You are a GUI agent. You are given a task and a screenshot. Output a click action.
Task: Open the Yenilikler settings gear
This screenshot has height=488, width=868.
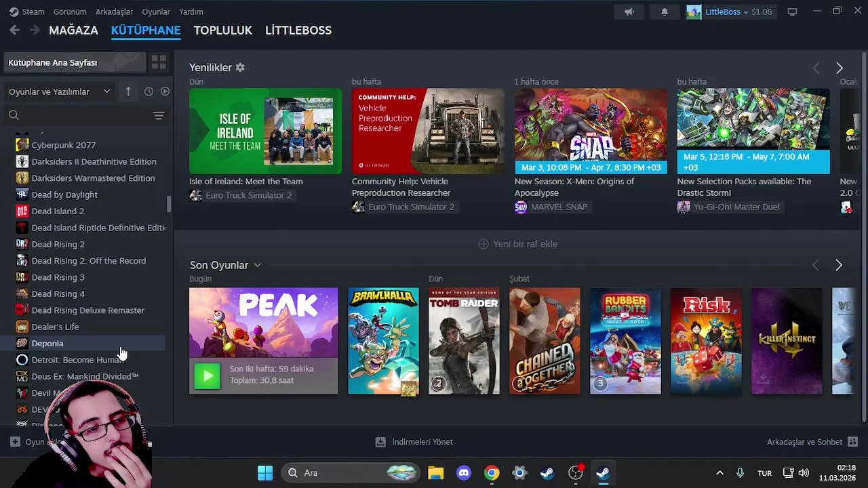pos(240,68)
